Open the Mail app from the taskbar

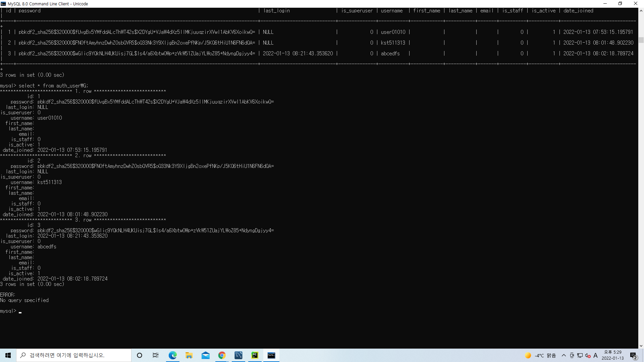[x=205, y=355]
